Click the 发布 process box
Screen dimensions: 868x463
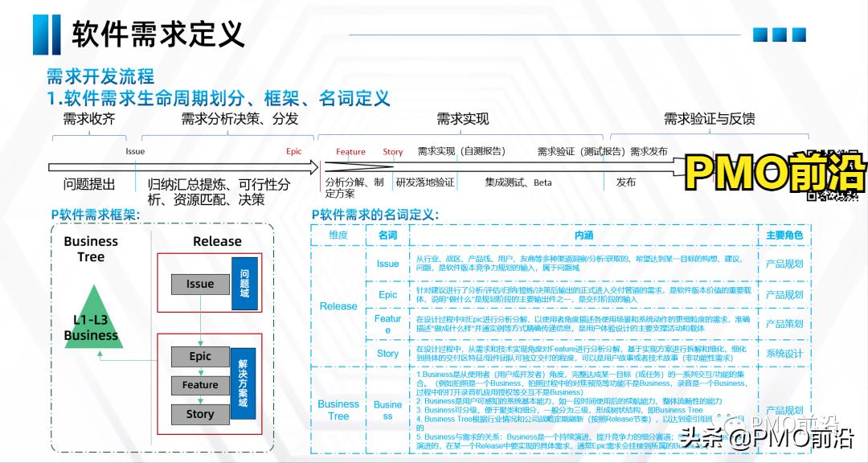pos(624,182)
